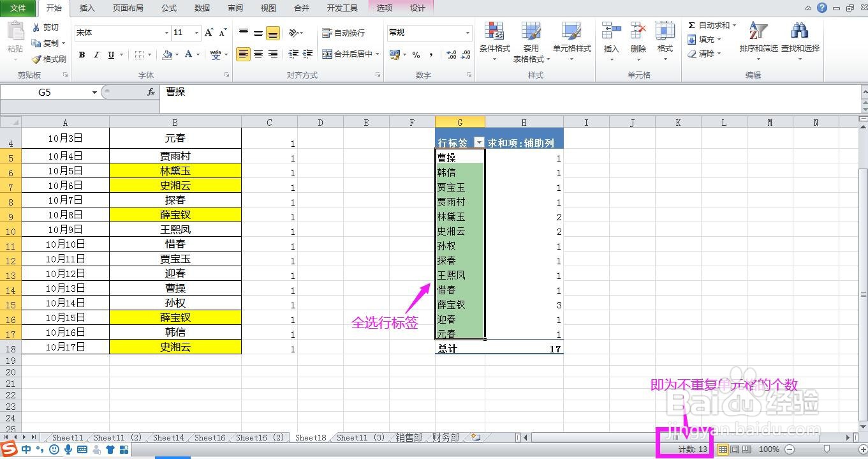Switch to Page Layout view in status bar
This screenshot has height=459, width=868.
(x=735, y=449)
